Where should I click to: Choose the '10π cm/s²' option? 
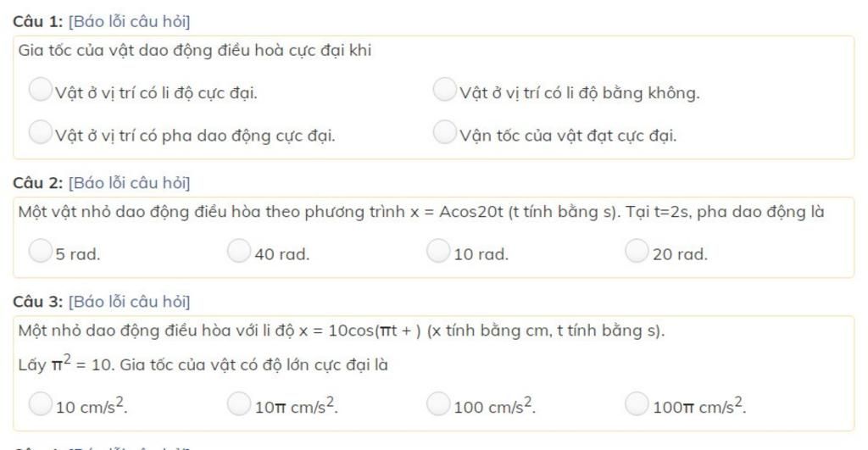coord(239,403)
